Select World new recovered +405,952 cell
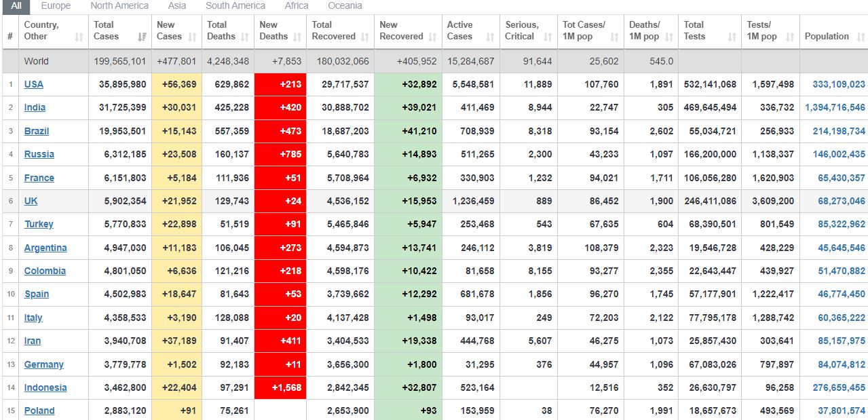The height and width of the screenshot is (420, 868). (x=408, y=61)
